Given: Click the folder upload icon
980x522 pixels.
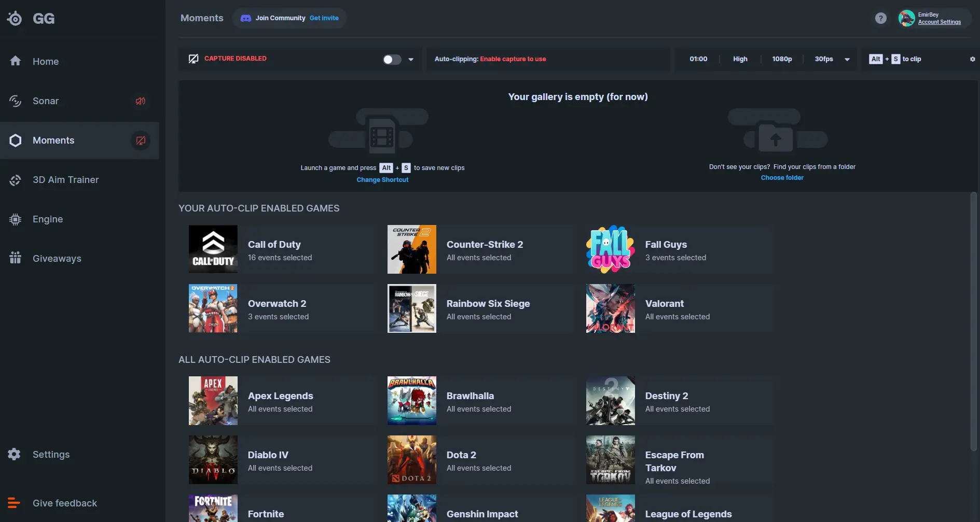Looking at the screenshot, I should coord(776,138).
